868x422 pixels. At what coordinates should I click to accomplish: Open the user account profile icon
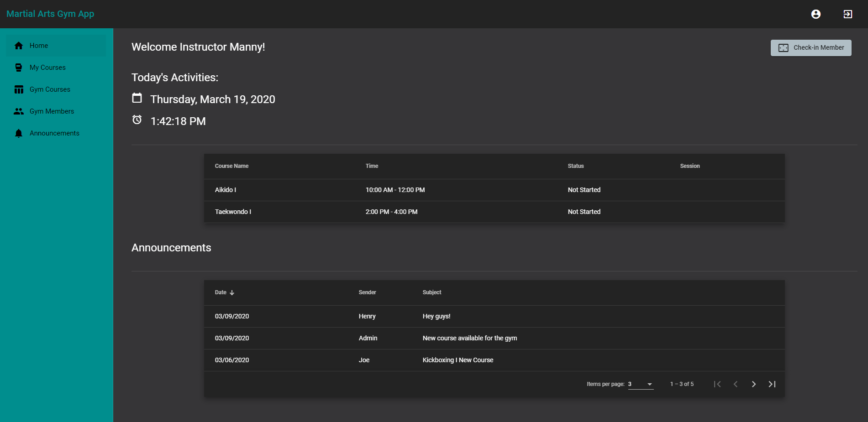pos(815,14)
